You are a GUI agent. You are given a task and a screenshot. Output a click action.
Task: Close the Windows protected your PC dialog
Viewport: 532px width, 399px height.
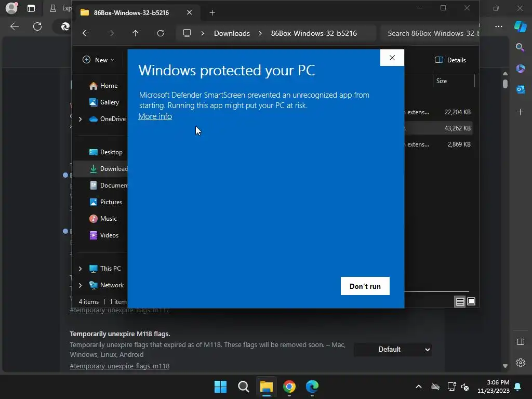[392, 58]
